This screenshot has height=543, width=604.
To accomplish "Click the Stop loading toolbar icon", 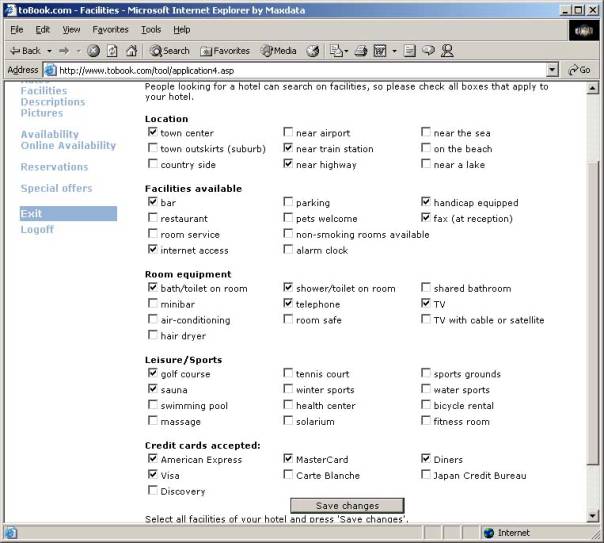I will pyautogui.click(x=93, y=50).
